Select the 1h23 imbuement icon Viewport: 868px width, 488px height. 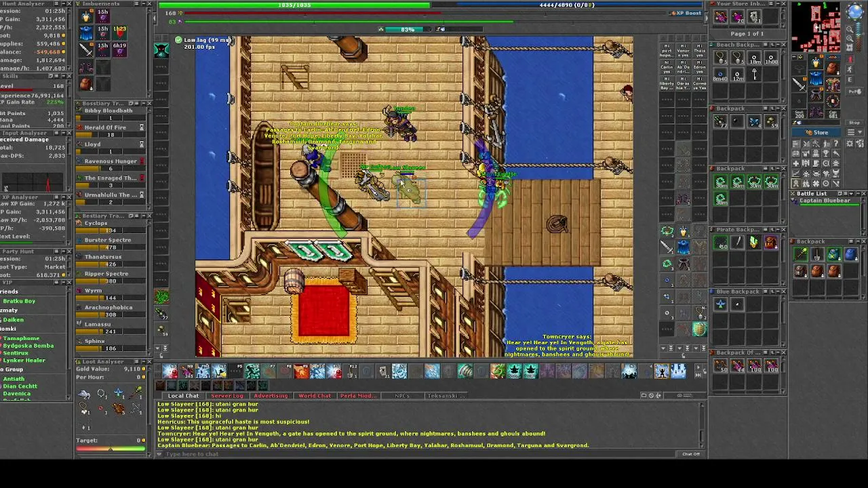point(119,32)
